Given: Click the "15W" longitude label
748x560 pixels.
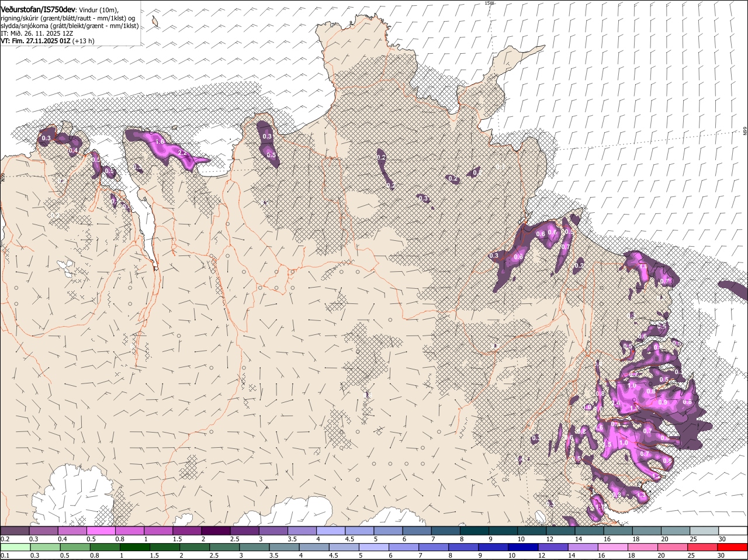Looking at the screenshot, I should (x=489, y=3).
